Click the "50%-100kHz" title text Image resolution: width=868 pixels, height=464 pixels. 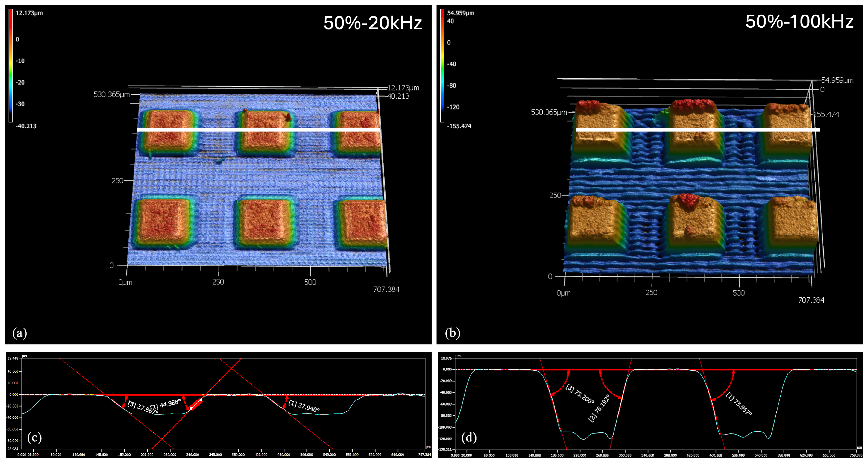click(799, 22)
